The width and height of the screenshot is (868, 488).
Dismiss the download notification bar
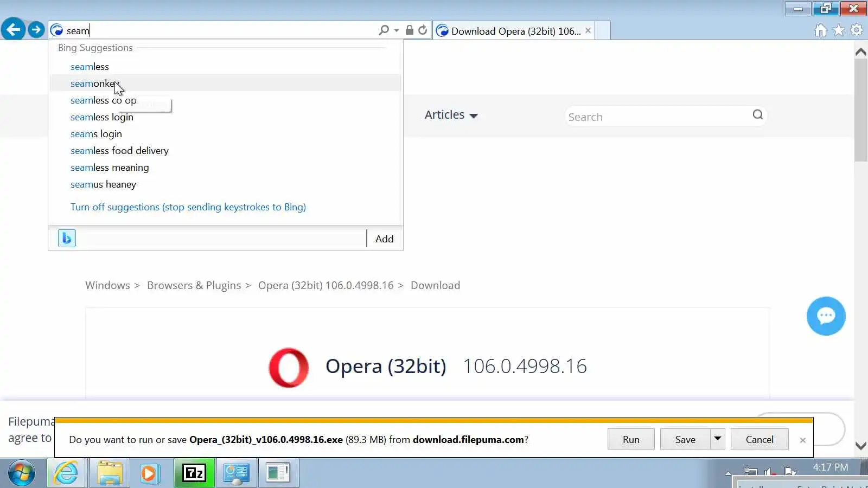click(x=803, y=440)
